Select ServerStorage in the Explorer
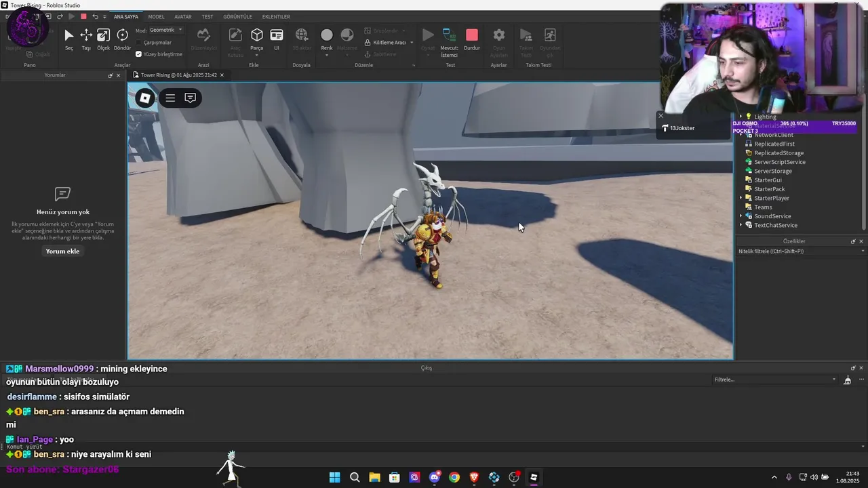Screen dimensions: 868x488 tap(773, 171)
